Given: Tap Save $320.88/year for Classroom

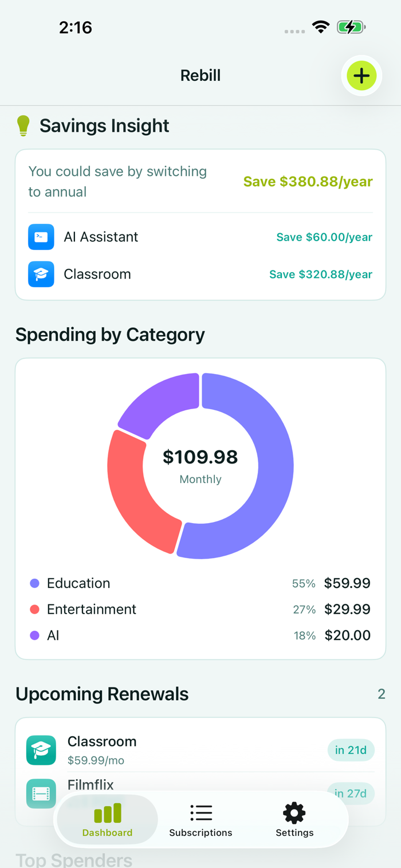Looking at the screenshot, I should click(321, 274).
